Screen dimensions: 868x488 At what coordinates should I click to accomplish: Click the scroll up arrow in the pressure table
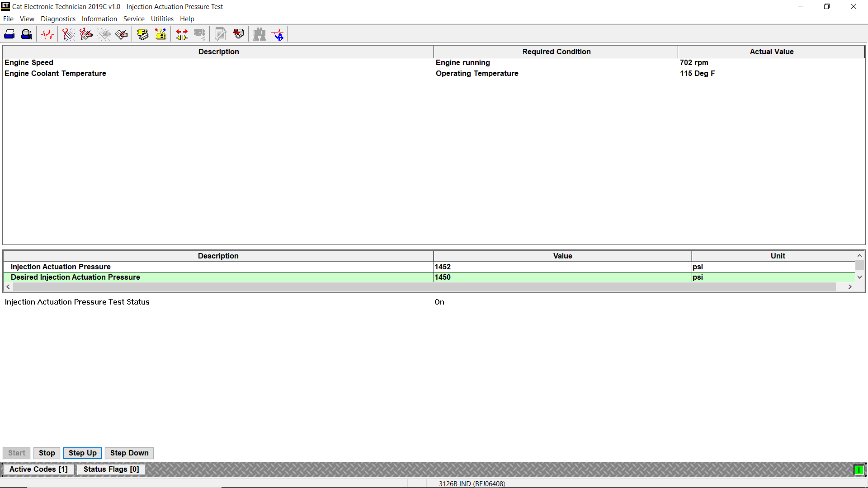(859, 256)
